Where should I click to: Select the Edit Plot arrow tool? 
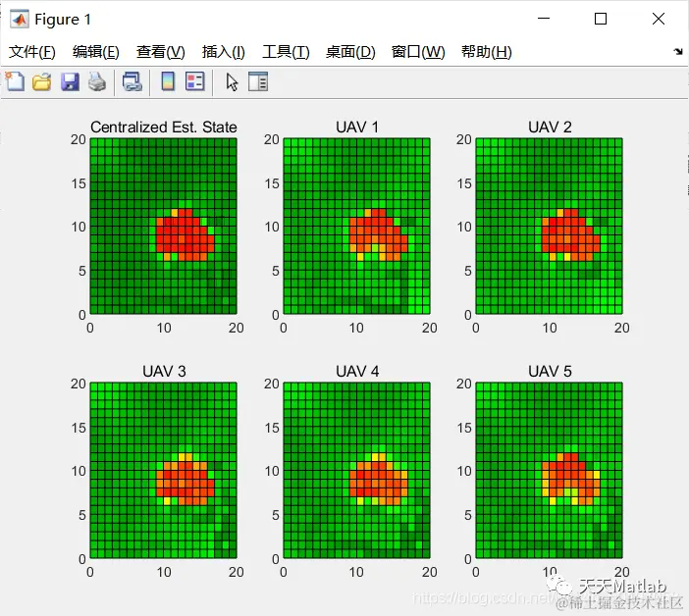coord(232,82)
